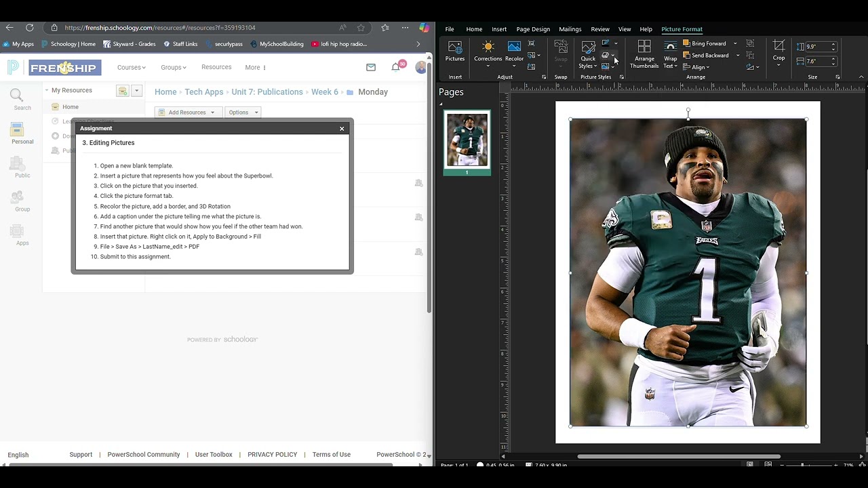The image size is (868, 488).
Task: Click the Group objects icon
Action: click(x=750, y=43)
